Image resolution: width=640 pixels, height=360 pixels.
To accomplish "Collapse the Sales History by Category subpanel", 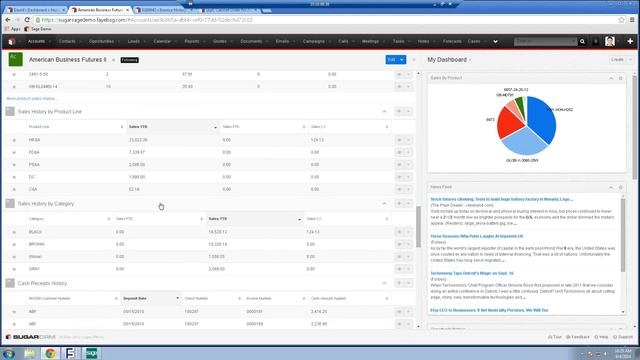I will 384,203.
